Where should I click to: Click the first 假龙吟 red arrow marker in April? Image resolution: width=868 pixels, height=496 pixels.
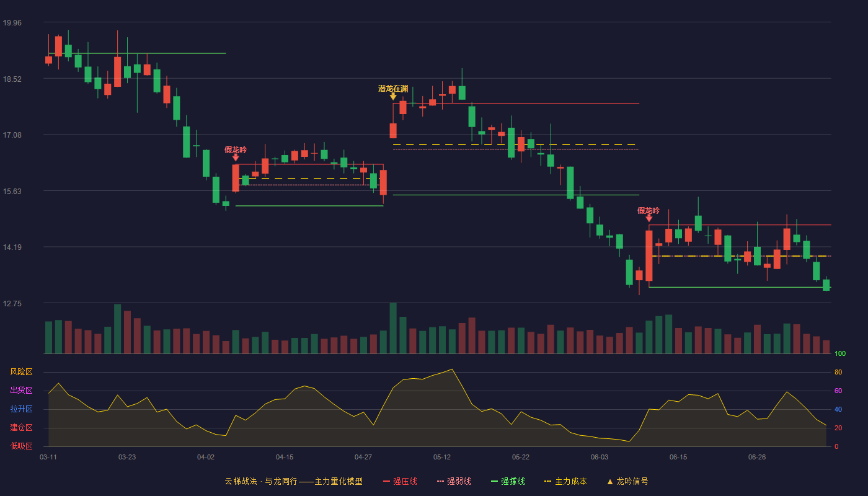coord(236,157)
